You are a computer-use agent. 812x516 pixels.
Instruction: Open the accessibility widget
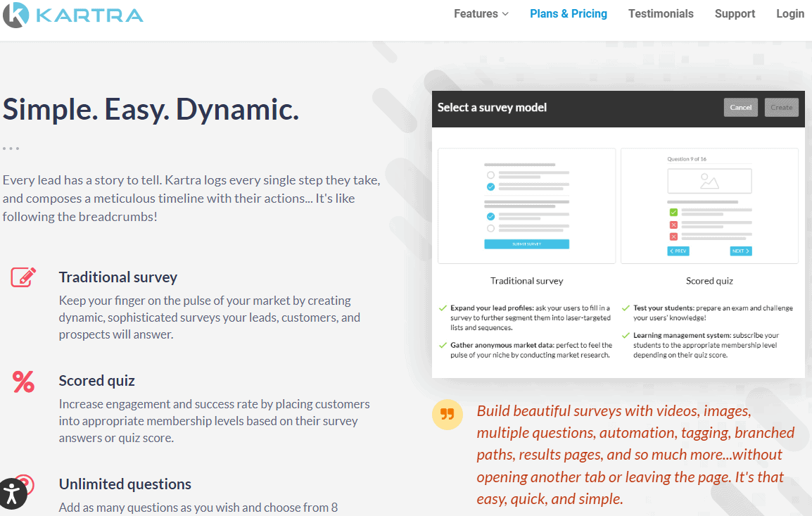coord(13,493)
